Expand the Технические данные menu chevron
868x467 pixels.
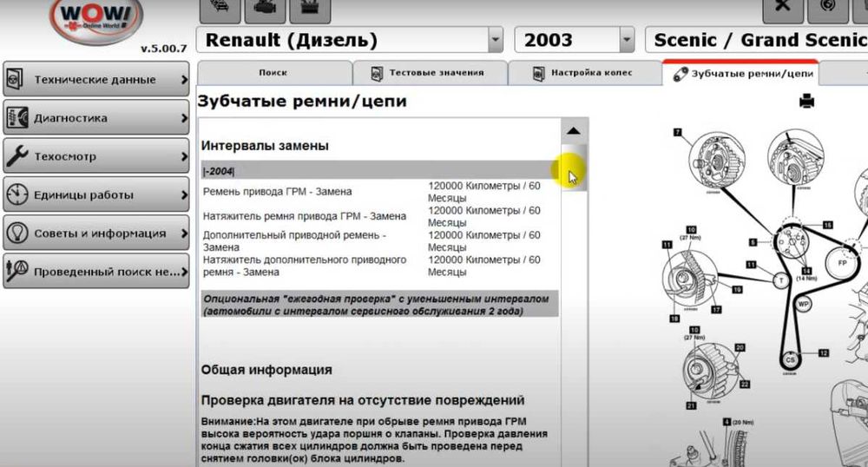(x=184, y=80)
